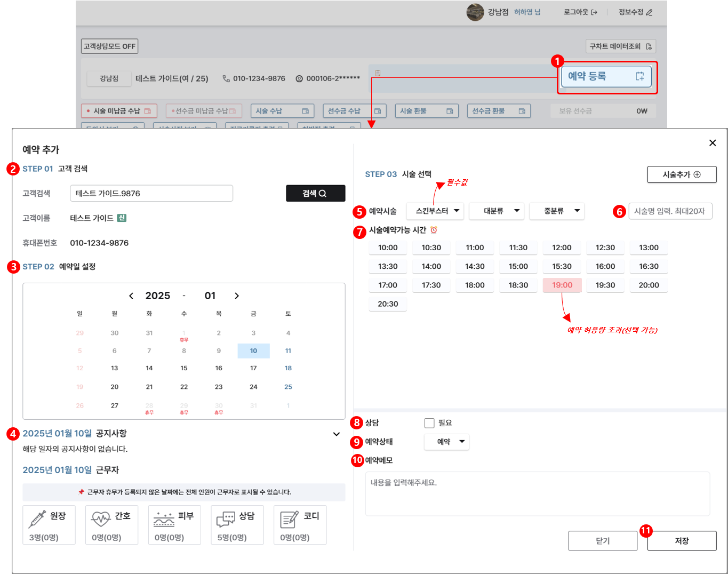Select calendar date 17
The image size is (728, 575).
pyautogui.click(x=253, y=368)
